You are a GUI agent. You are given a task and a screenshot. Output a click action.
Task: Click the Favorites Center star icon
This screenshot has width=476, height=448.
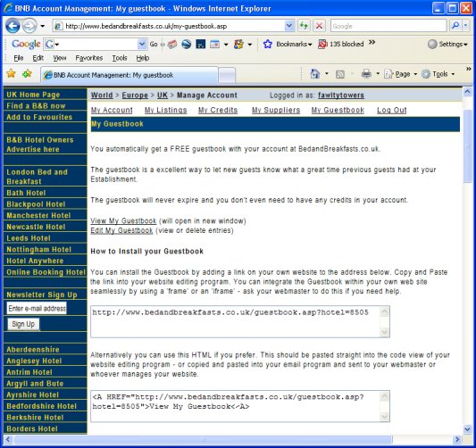click(x=11, y=73)
